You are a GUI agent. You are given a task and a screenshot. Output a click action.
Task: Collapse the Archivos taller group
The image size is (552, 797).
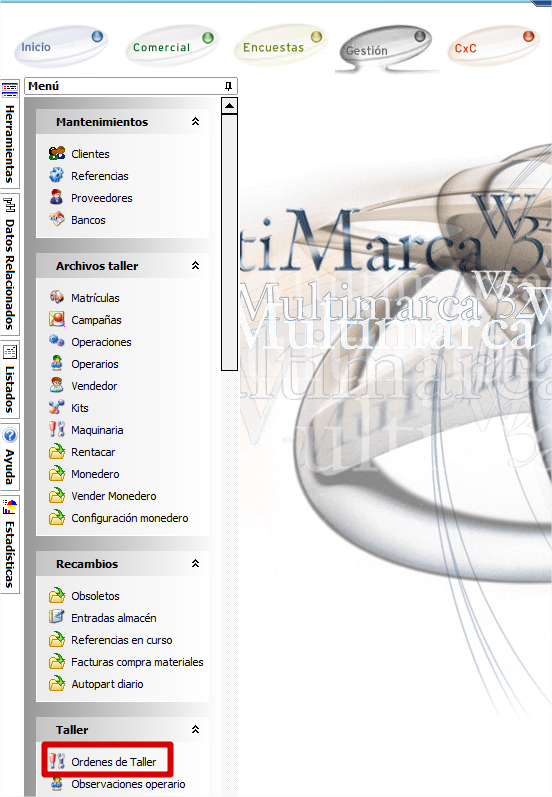click(x=195, y=265)
